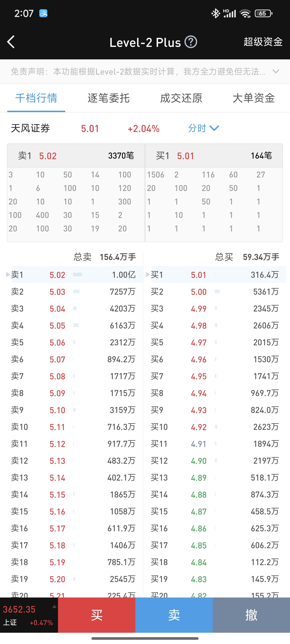This screenshot has width=290, height=644.
Task: Select order 1506 in 买1 queue
Action: pyautogui.click(x=156, y=174)
